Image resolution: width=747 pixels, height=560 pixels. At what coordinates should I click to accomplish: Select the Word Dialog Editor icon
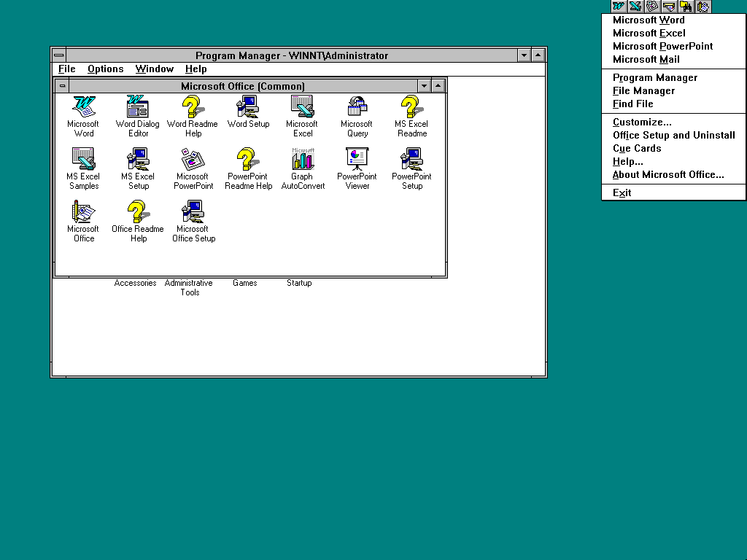pos(138,107)
